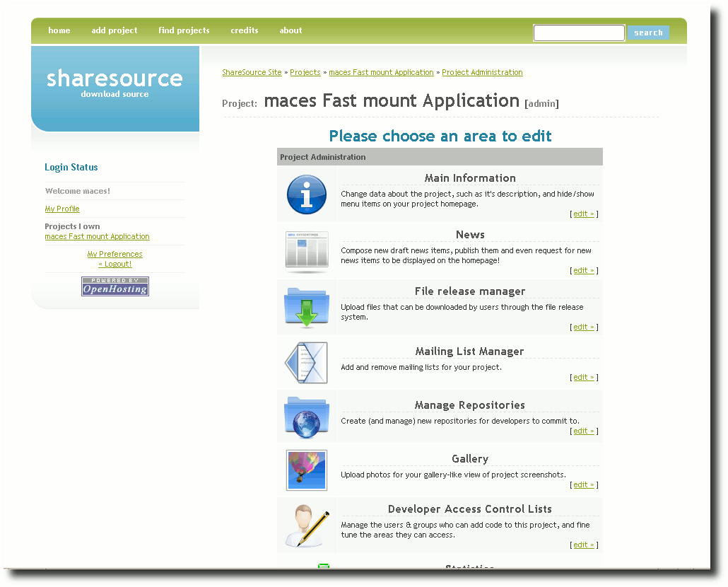Open the add project menu item

[x=115, y=30]
